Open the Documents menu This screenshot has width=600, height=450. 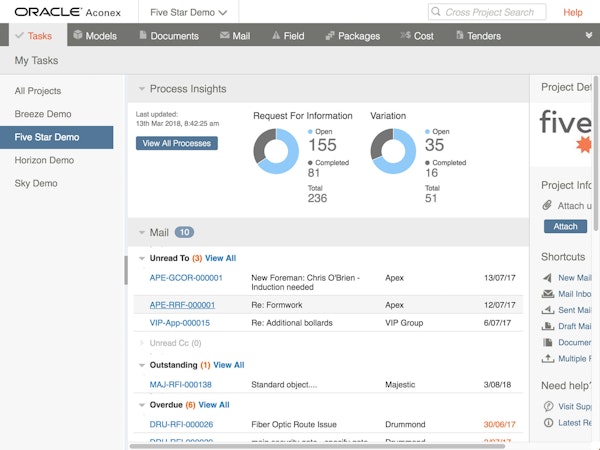(169, 36)
